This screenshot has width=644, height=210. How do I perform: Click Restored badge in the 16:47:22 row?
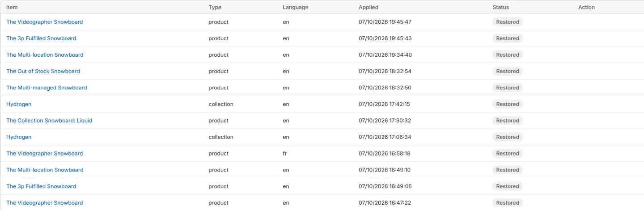508,203
